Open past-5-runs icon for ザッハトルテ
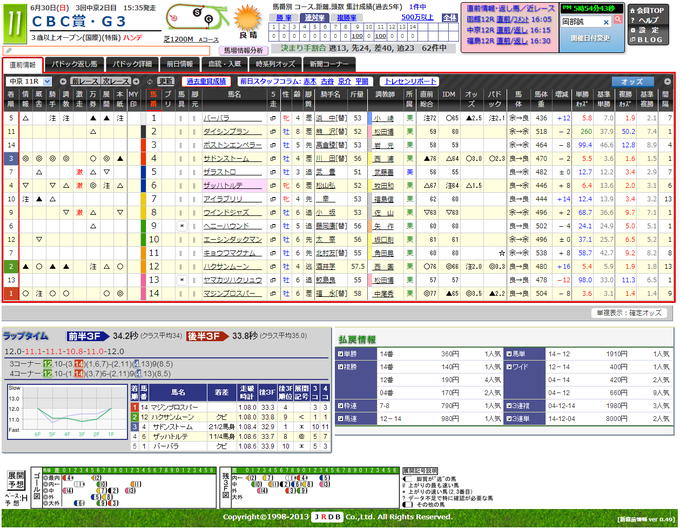 click(273, 186)
